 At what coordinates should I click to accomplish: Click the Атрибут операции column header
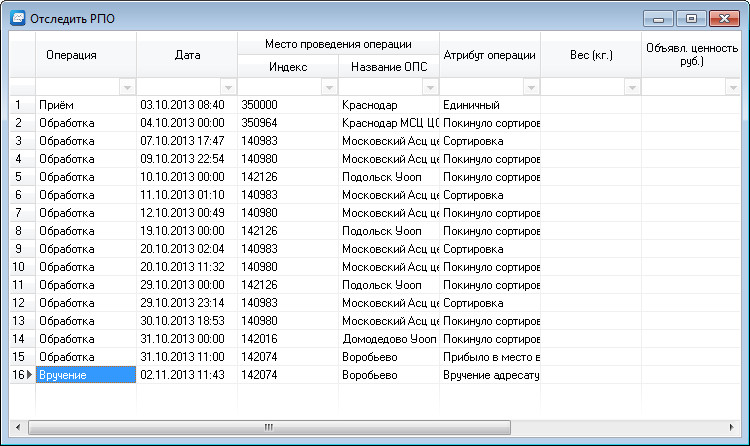click(x=490, y=54)
